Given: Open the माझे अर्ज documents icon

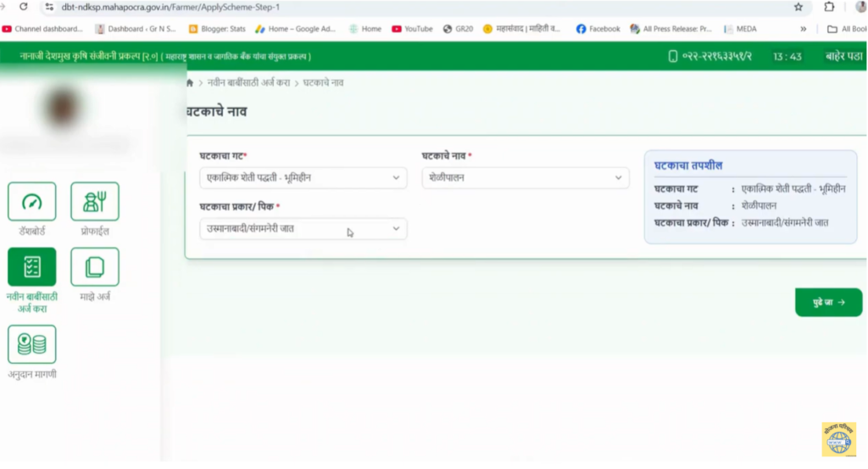Looking at the screenshot, I should [x=94, y=267].
